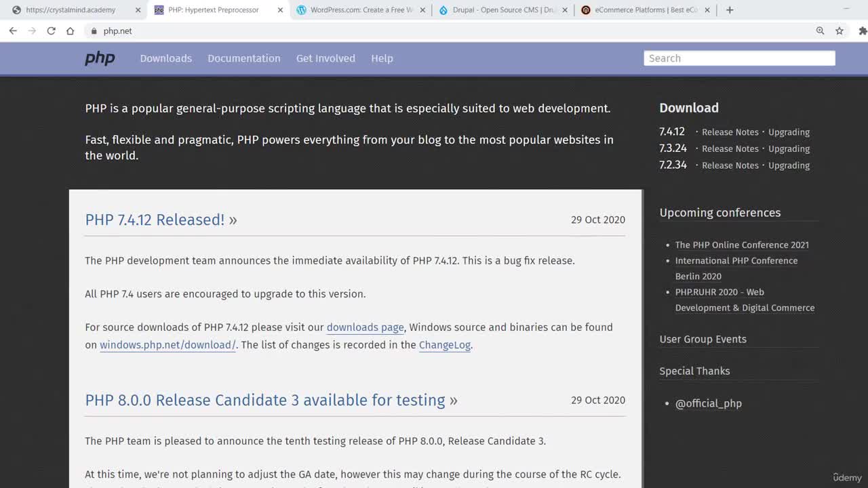
Task: Click the php.net address bar URL
Action: coord(117,31)
